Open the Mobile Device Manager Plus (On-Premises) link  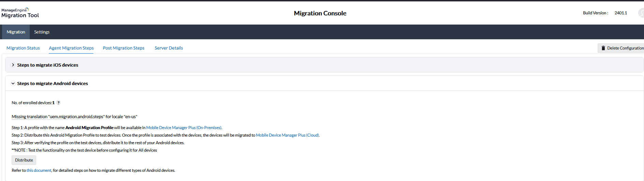pyautogui.click(x=184, y=128)
